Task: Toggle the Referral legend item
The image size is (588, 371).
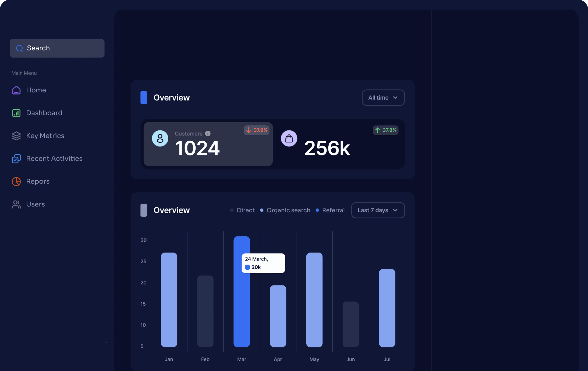Action: tap(330, 210)
